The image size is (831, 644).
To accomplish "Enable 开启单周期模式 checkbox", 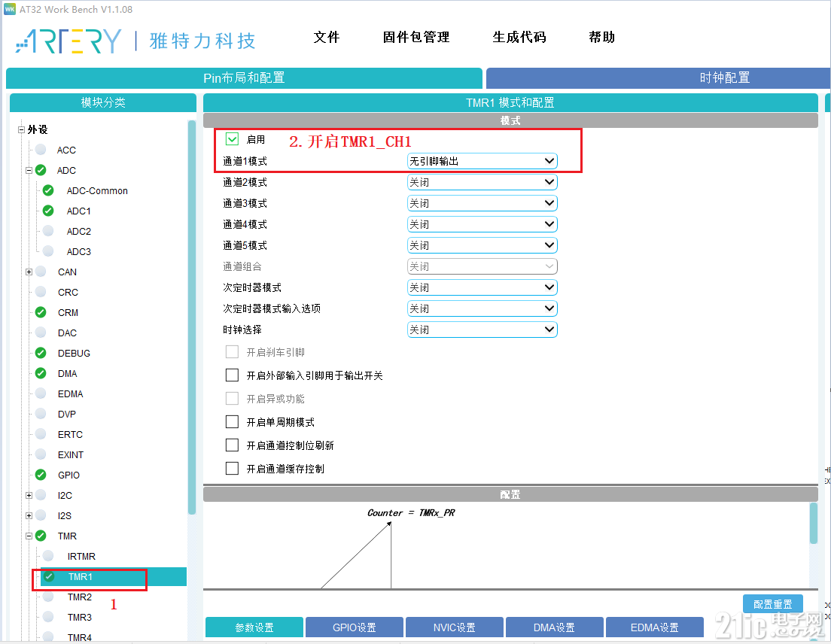I will pos(232,422).
